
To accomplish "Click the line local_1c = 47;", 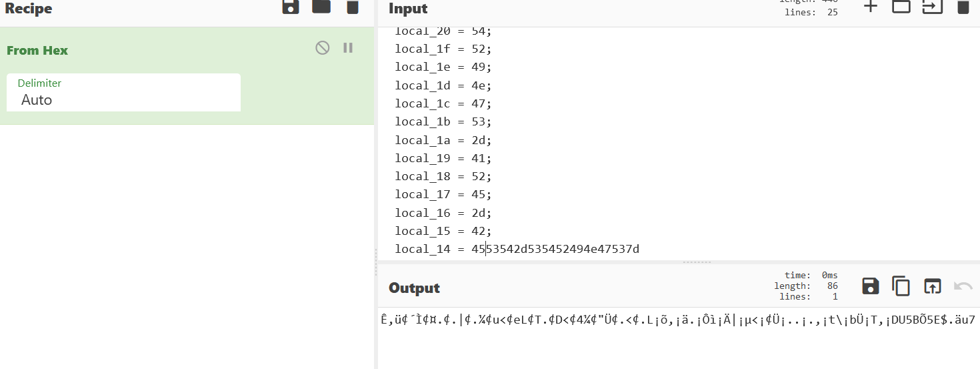I will point(443,103).
